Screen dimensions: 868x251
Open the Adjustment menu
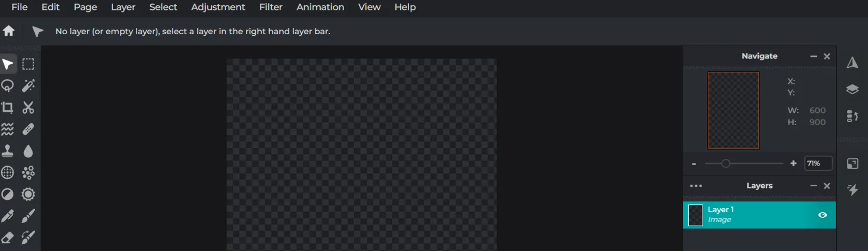click(218, 7)
